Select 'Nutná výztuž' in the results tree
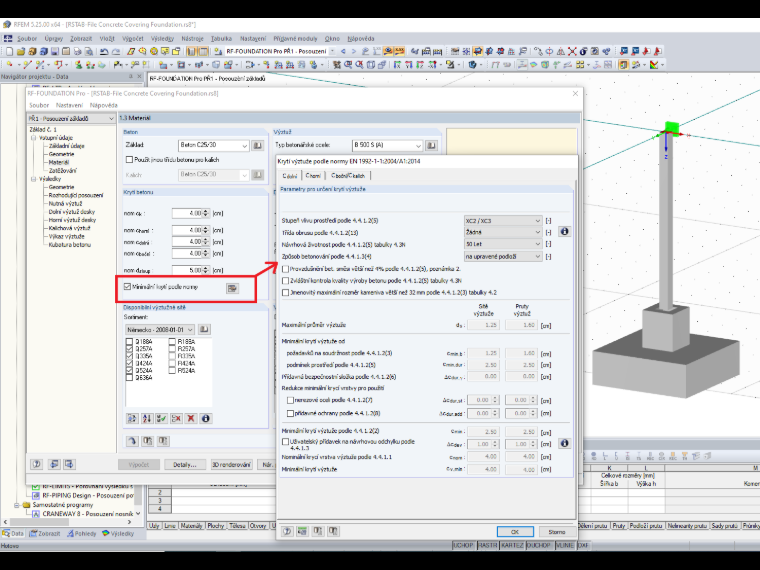 click(65, 204)
